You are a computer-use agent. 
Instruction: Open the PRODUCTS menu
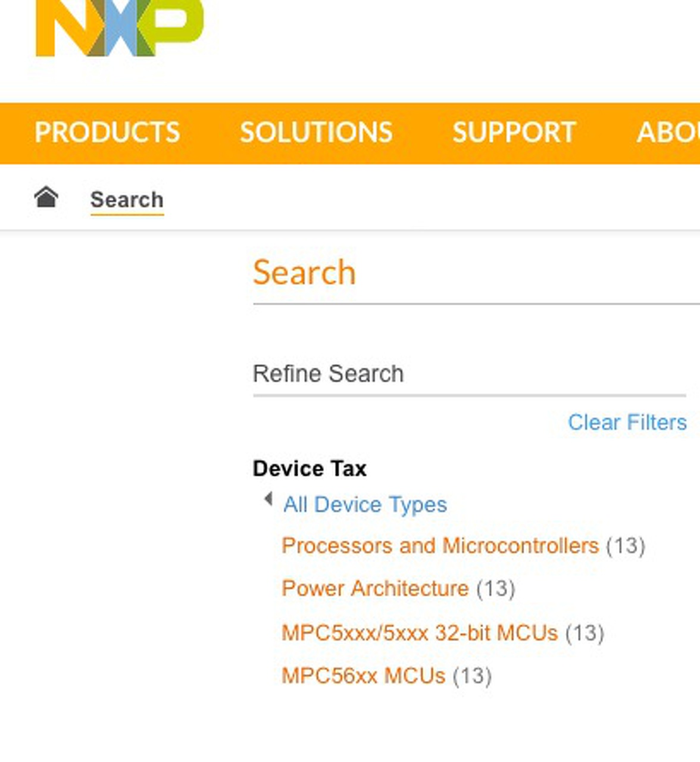[x=107, y=132]
